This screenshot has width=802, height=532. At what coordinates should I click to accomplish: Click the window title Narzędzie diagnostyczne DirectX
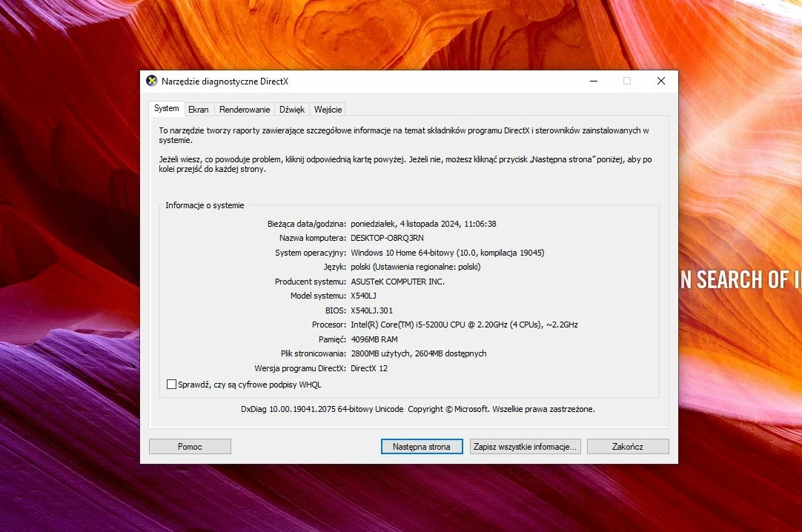[x=225, y=82]
